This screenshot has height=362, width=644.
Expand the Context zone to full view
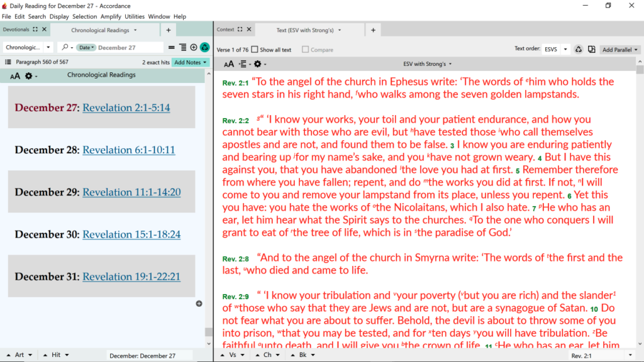coord(240,30)
